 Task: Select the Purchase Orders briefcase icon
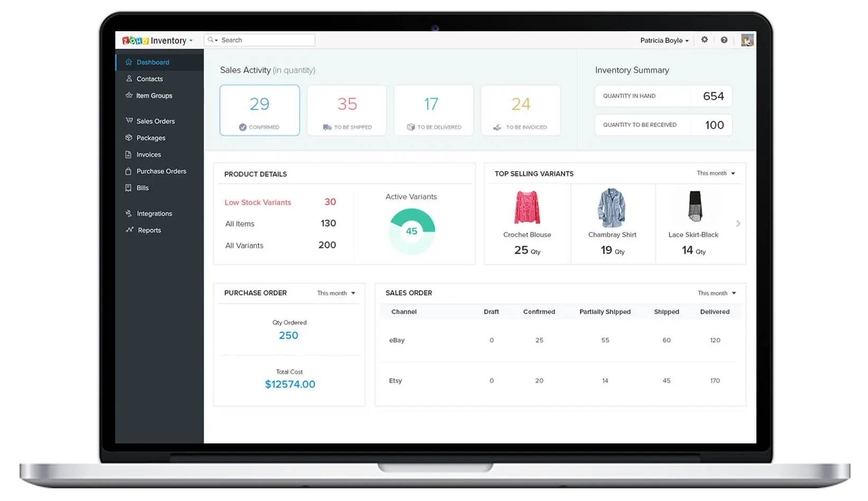point(129,171)
